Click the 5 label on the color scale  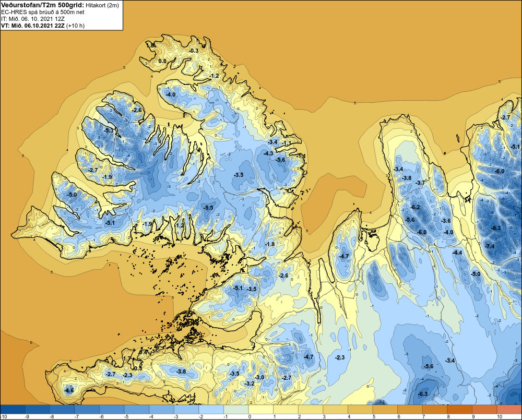374,417
